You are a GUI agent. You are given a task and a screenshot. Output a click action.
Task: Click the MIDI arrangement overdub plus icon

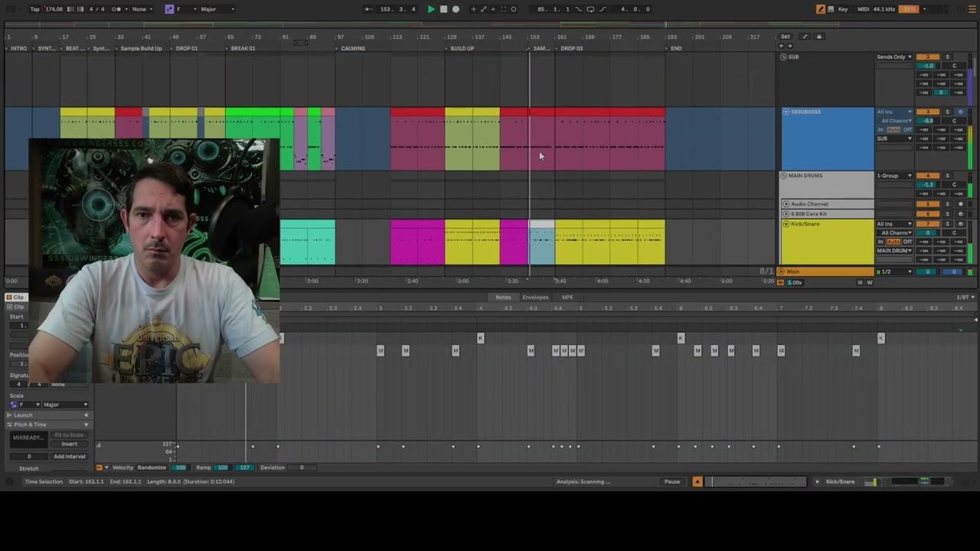click(x=473, y=9)
